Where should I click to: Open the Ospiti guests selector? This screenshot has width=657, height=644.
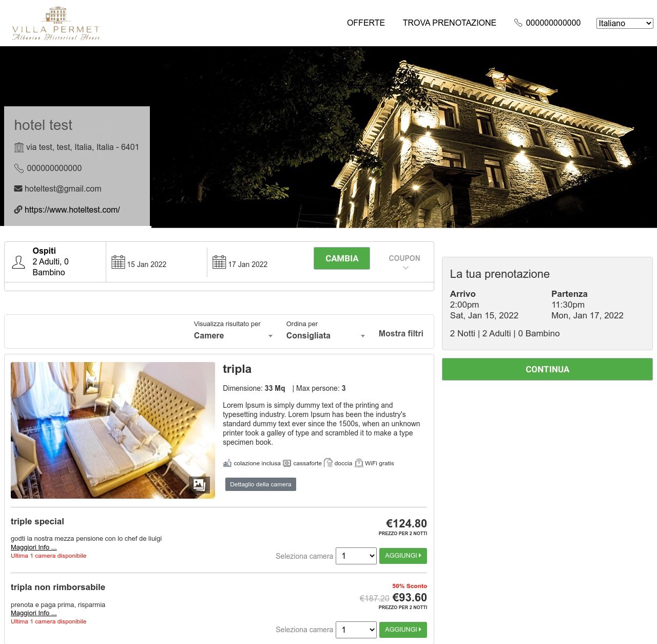[55, 262]
